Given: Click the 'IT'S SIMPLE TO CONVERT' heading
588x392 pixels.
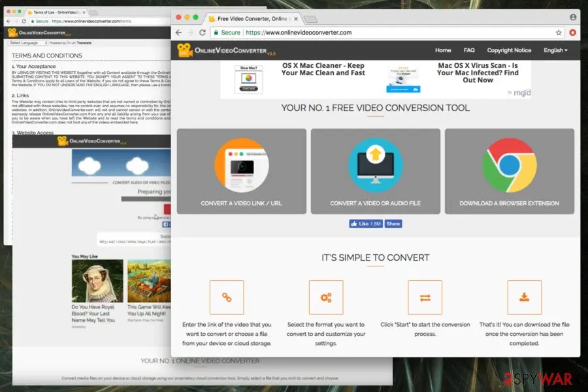Looking at the screenshot, I should click(376, 257).
